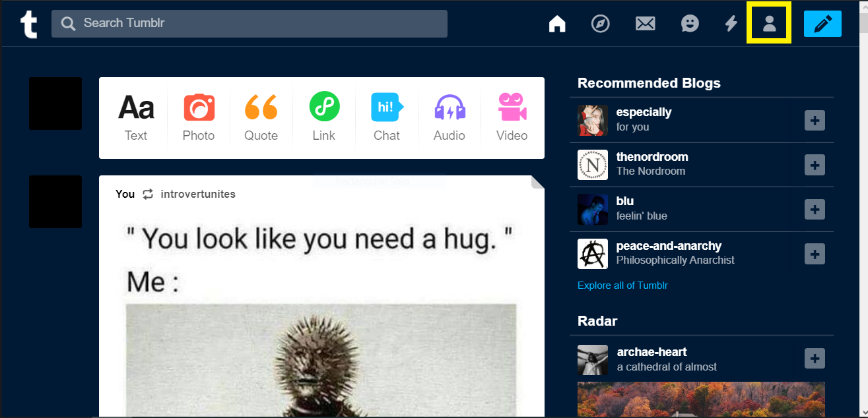
Task: Open the Messaging smiley icon
Action: [x=690, y=24]
